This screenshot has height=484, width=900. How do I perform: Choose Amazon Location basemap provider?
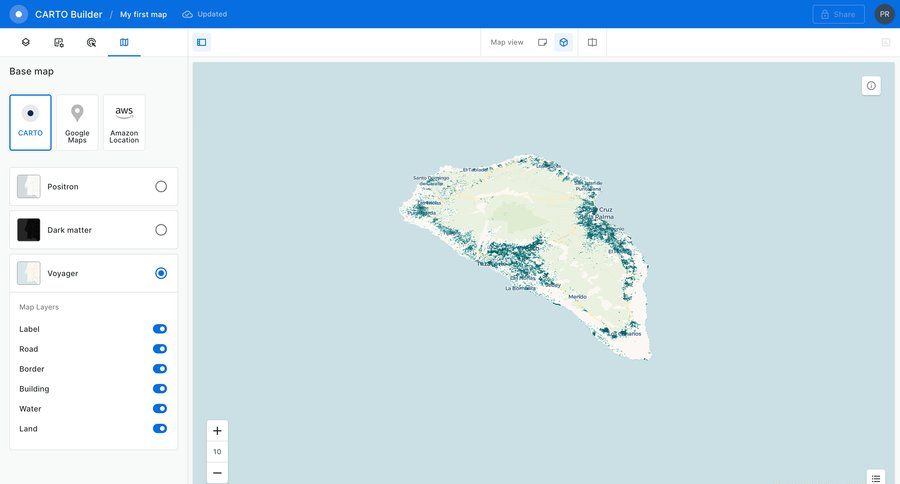click(124, 122)
